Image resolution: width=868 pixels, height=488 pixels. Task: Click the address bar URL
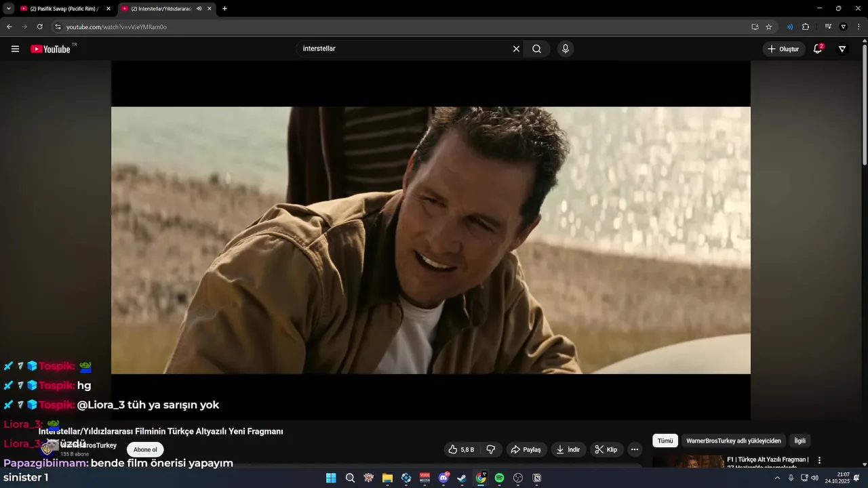(x=117, y=27)
